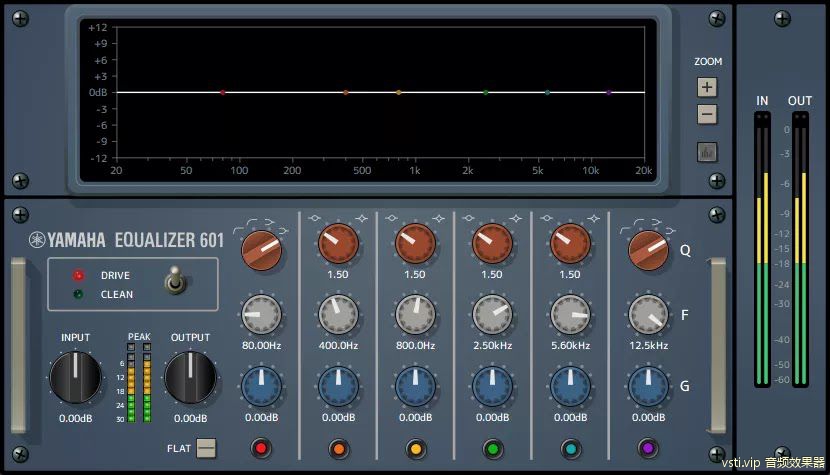Click the gain knob of 80.00Hz band
The width and height of the screenshot is (830, 475).
261,386
